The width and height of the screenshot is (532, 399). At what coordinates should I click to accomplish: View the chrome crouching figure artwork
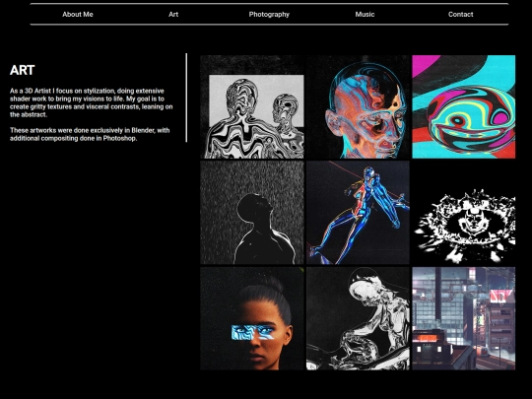(358, 318)
